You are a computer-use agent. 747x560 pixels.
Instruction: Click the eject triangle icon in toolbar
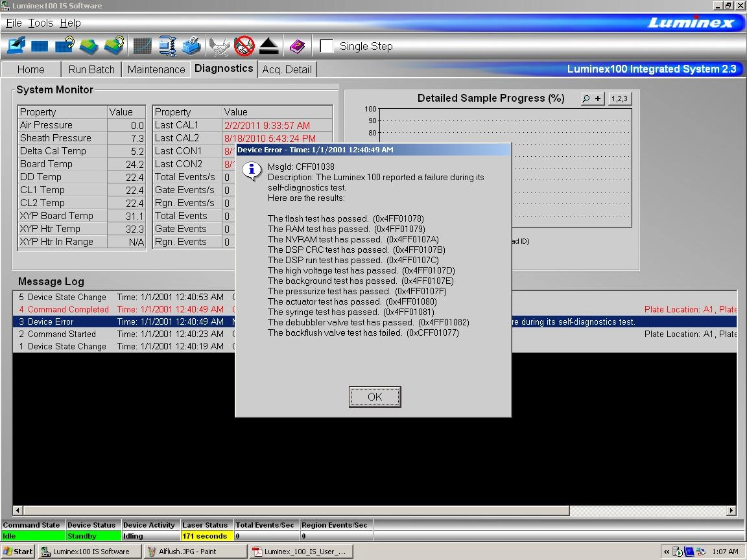pyautogui.click(x=269, y=47)
